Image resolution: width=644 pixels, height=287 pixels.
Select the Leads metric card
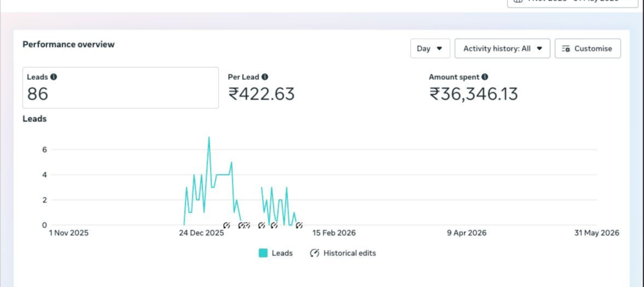(x=120, y=88)
